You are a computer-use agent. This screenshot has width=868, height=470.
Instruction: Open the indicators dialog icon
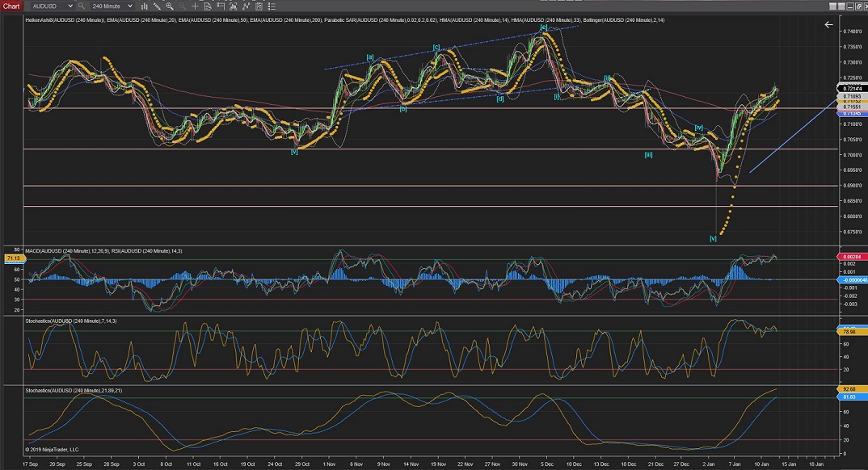(x=234, y=6)
